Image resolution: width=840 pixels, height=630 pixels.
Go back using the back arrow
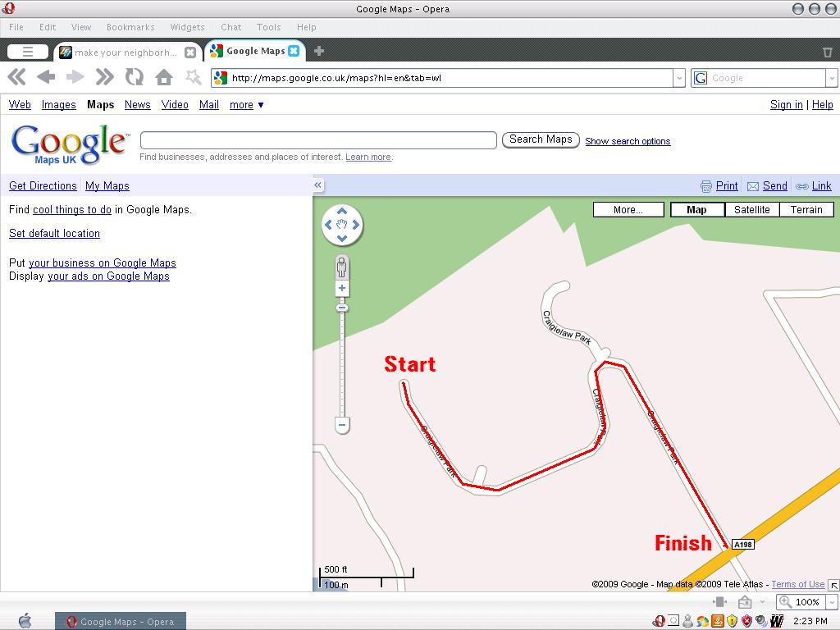point(46,77)
